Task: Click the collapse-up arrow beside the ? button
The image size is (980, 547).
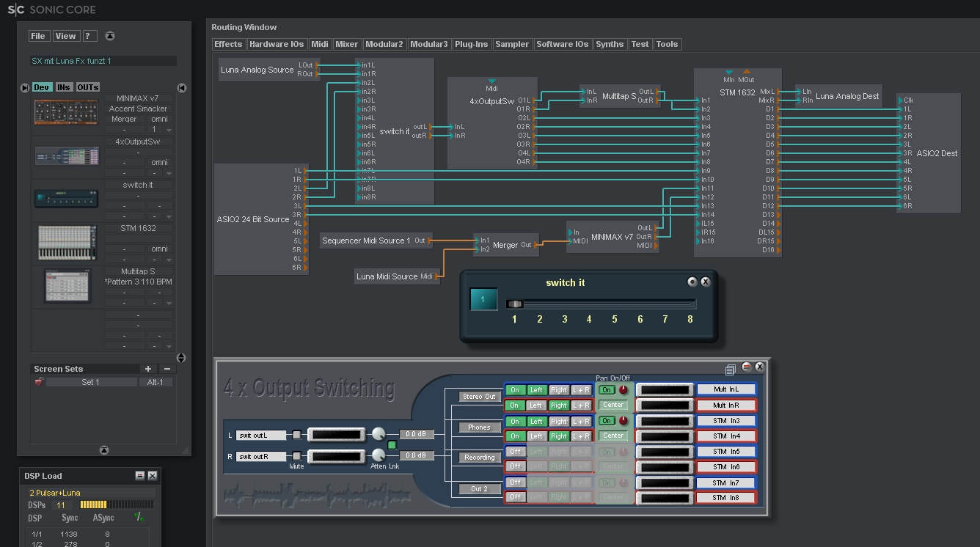Action: pyautogui.click(x=110, y=36)
